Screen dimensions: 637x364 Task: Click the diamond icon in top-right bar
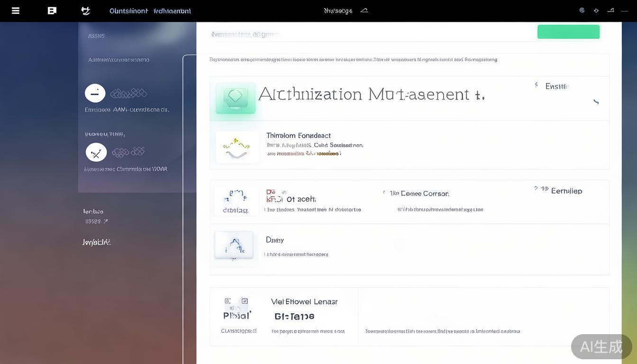[596, 10]
